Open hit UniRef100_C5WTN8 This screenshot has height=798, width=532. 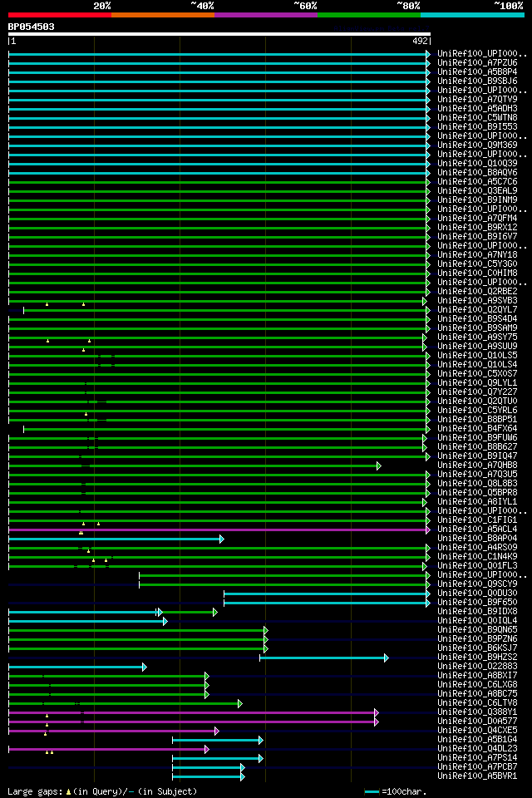477,117
